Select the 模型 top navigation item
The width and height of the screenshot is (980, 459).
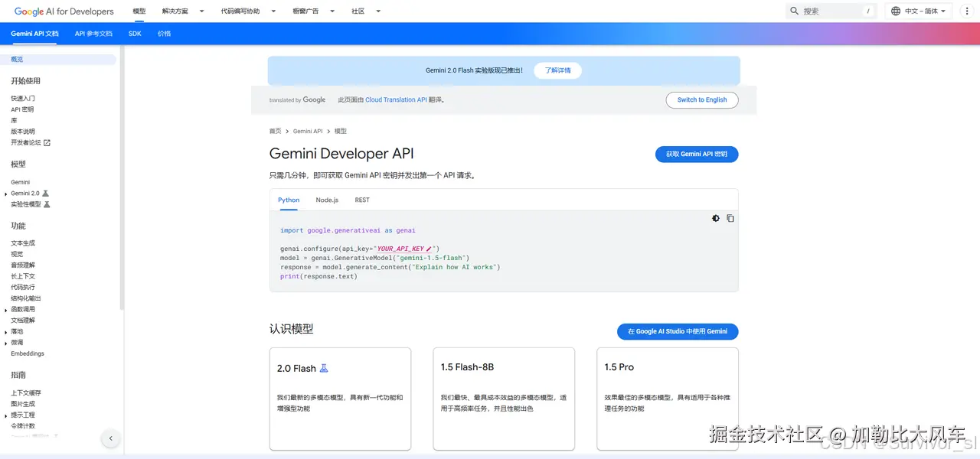click(x=139, y=11)
